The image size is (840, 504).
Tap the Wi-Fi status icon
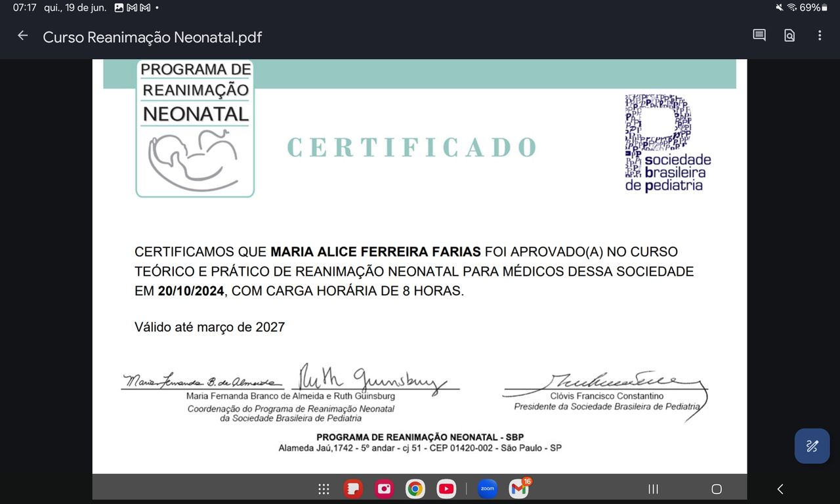792,8
